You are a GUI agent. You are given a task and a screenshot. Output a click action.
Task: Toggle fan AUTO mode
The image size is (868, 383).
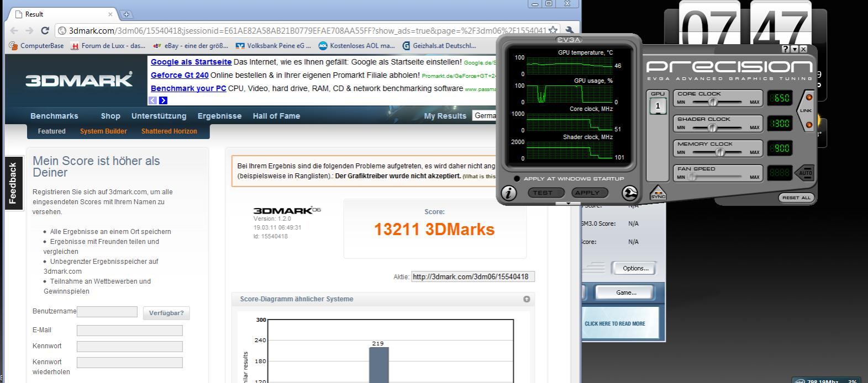click(804, 173)
